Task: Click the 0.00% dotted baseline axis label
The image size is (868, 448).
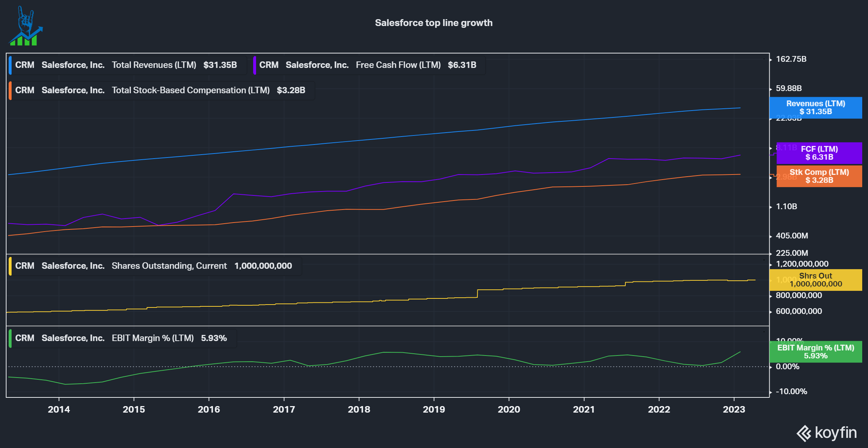Action: 787,367
